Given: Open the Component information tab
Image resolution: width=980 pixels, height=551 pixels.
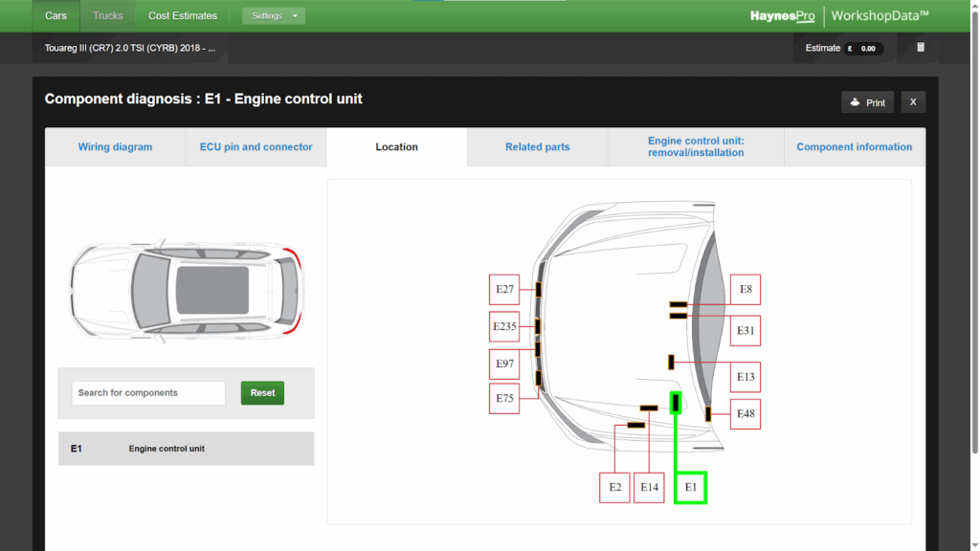Looking at the screenshot, I should coord(854,146).
